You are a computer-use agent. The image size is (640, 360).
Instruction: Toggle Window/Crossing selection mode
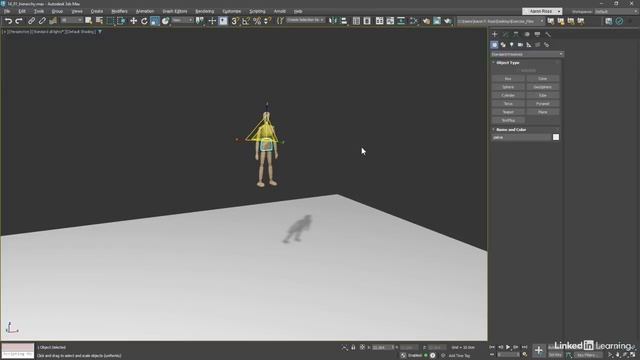pyautogui.click(x=121, y=21)
